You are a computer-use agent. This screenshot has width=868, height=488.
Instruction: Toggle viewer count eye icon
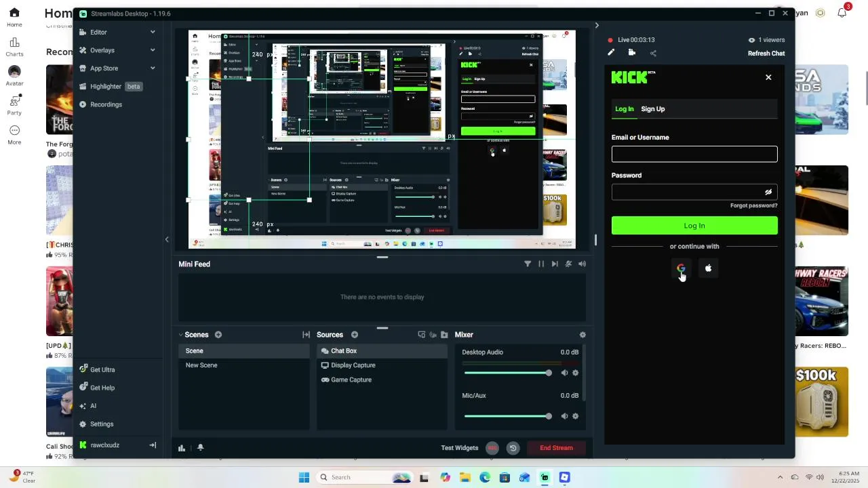point(751,40)
